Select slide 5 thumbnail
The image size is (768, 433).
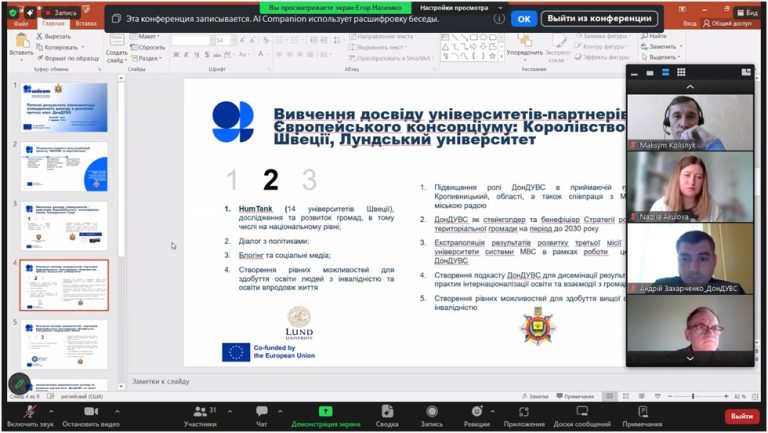click(64, 345)
